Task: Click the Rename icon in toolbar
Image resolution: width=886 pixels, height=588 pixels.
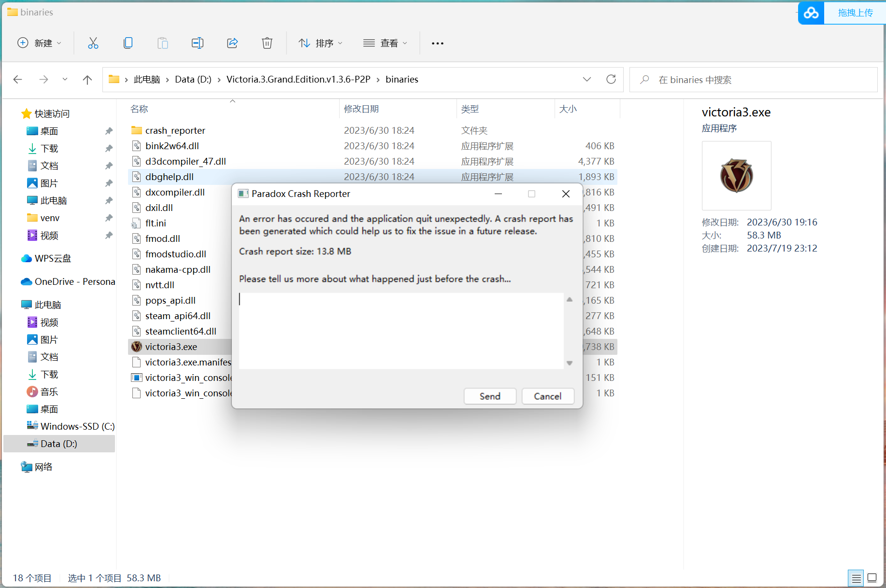Action: click(x=197, y=43)
